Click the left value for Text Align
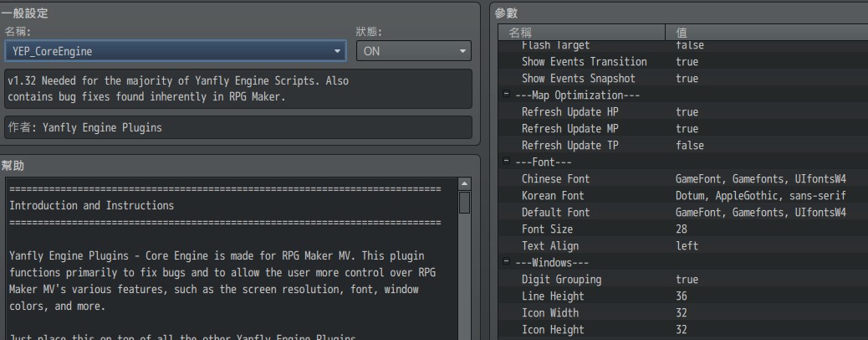 point(687,245)
